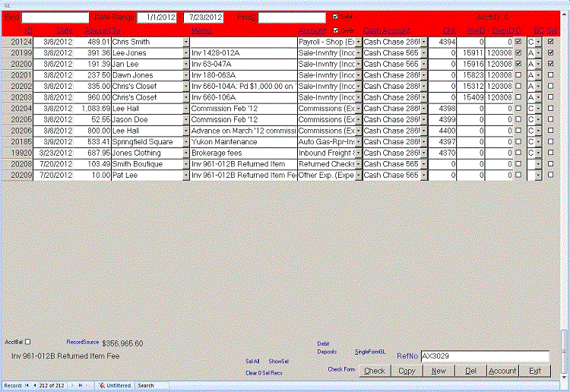Viewport: 570px width, 392px height.
Task: Go to previous record navigation arrow
Action: tap(35, 386)
